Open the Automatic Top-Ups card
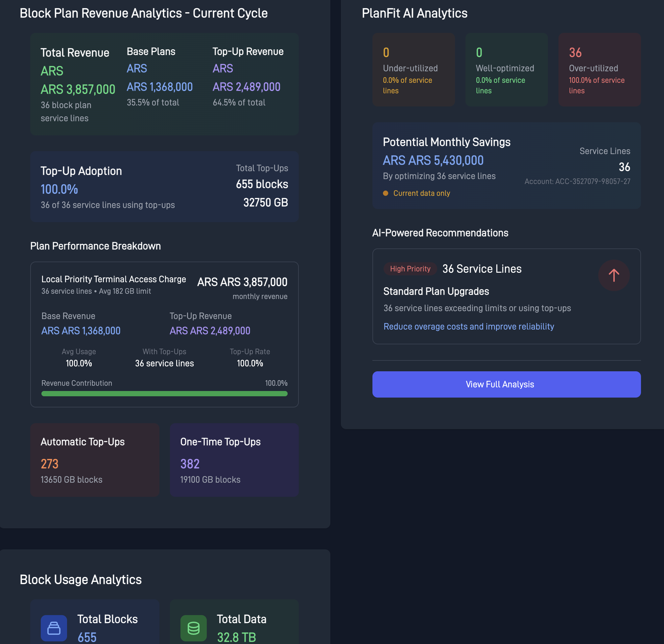Screen dimensions: 664x644 click(x=95, y=459)
